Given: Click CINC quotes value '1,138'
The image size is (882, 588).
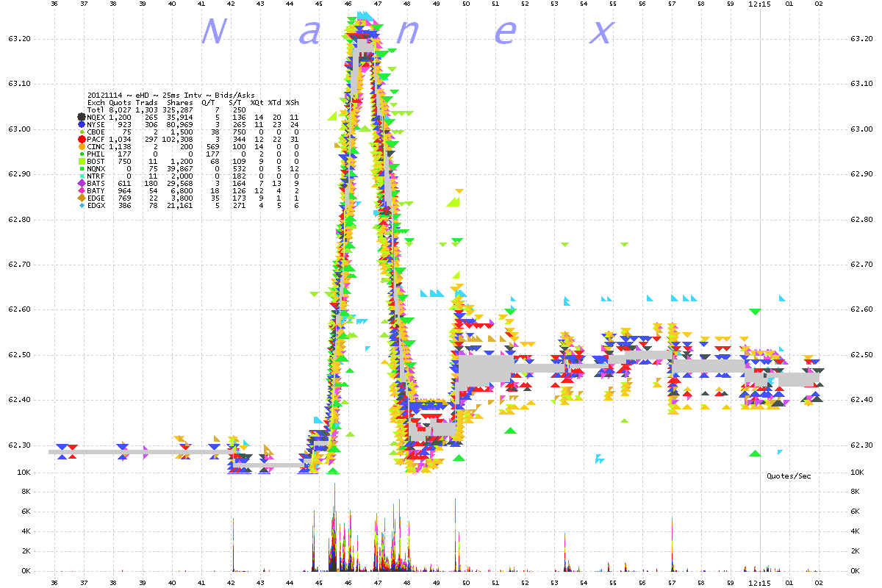Looking at the screenshot, I should click(121, 147).
